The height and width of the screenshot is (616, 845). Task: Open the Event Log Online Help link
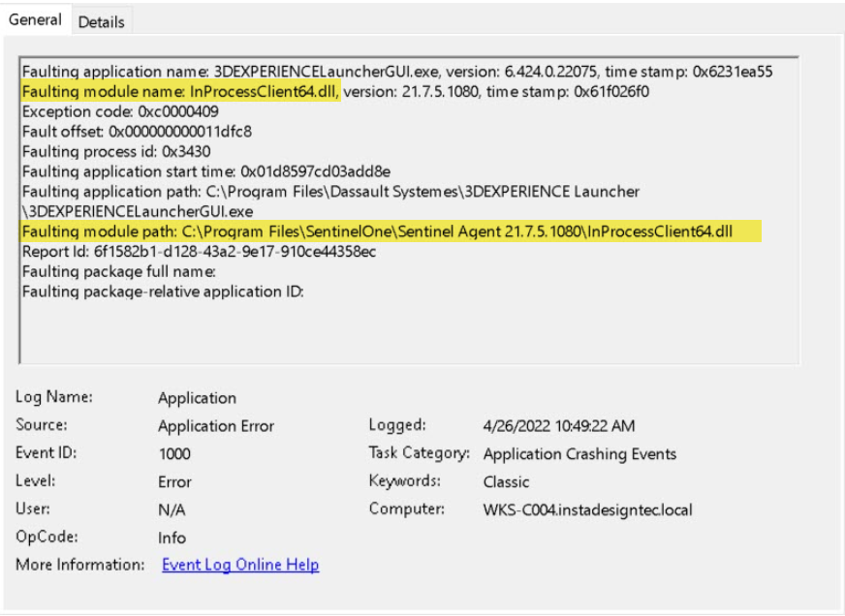click(240, 565)
